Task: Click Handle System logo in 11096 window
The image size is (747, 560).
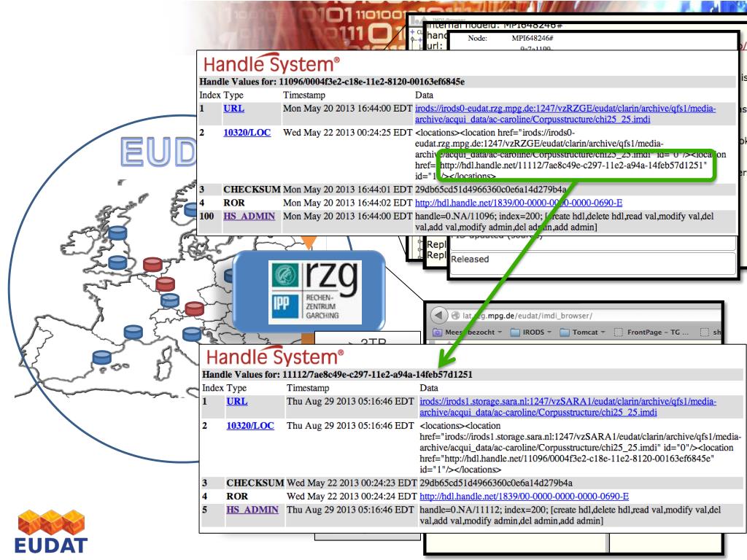Action: [x=271, y=64]
